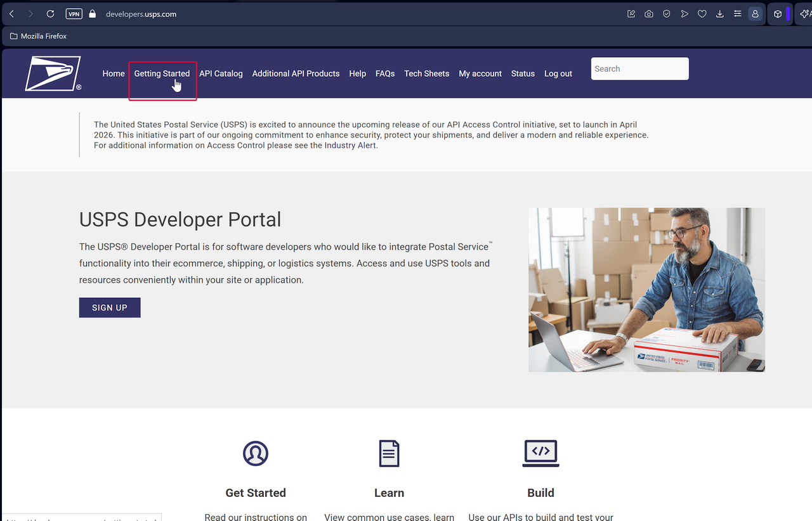812x521 pixels.
Task: Click the man with laptop photo
Action: coord(646,290)
